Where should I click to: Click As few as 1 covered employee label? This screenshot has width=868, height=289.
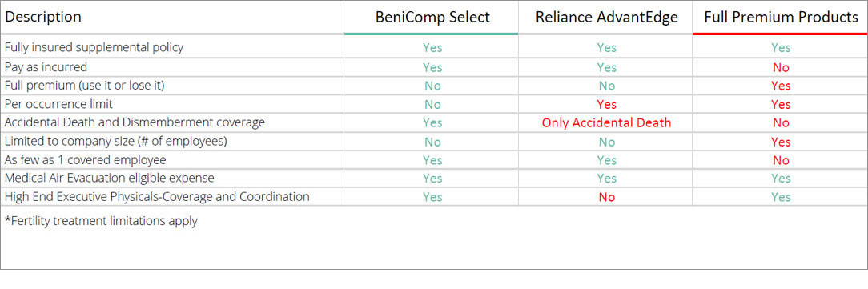(85, 160)
